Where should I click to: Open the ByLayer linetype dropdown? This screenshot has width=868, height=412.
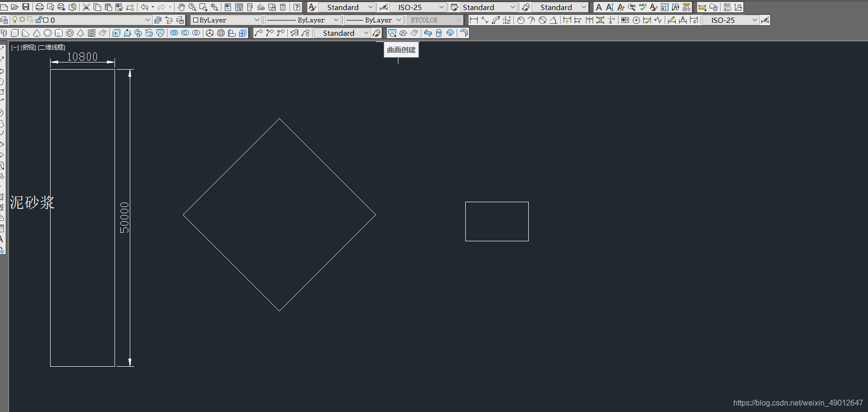[x=336, y=20]
